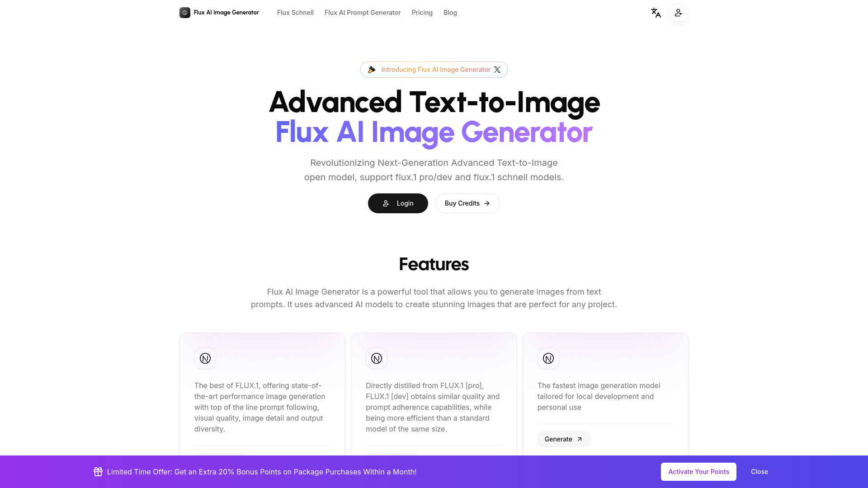
Task: Click the Activate Your Points button
Action: click(698, 471)
